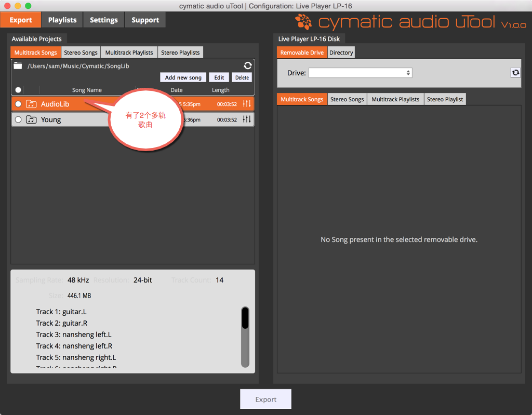532x415 pixels.
Task: Click the Track 4: nansheng left.R entry
Action: point(74,346)
